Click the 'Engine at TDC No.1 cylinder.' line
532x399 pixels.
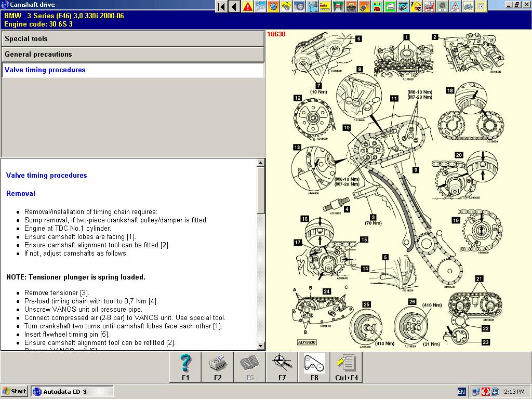(x=68, y=229)
